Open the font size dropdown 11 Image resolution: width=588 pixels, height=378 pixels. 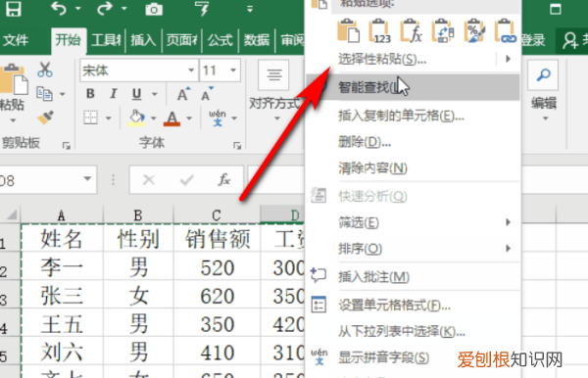tap(233, 71)
